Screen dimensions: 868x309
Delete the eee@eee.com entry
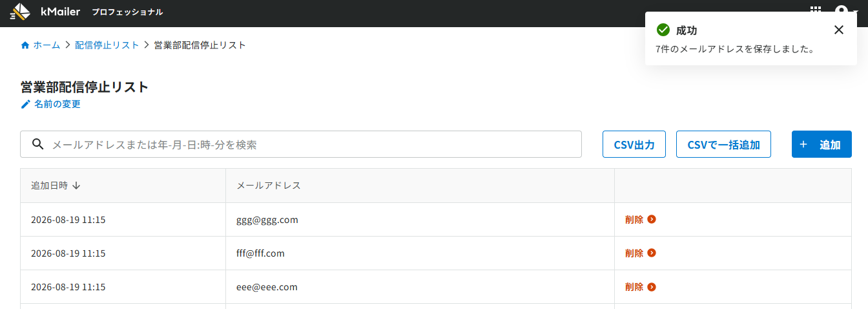point(641,286)
